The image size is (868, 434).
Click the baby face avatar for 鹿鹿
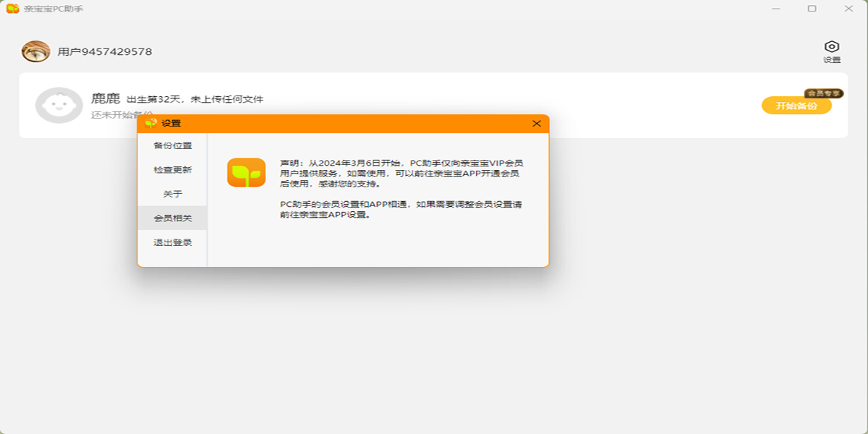tap(59, 106)
